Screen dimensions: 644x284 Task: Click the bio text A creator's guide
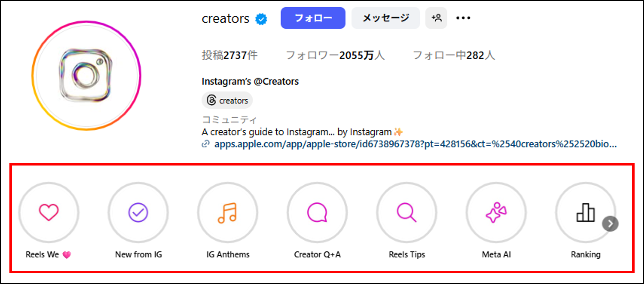click(x=302, y=132)
